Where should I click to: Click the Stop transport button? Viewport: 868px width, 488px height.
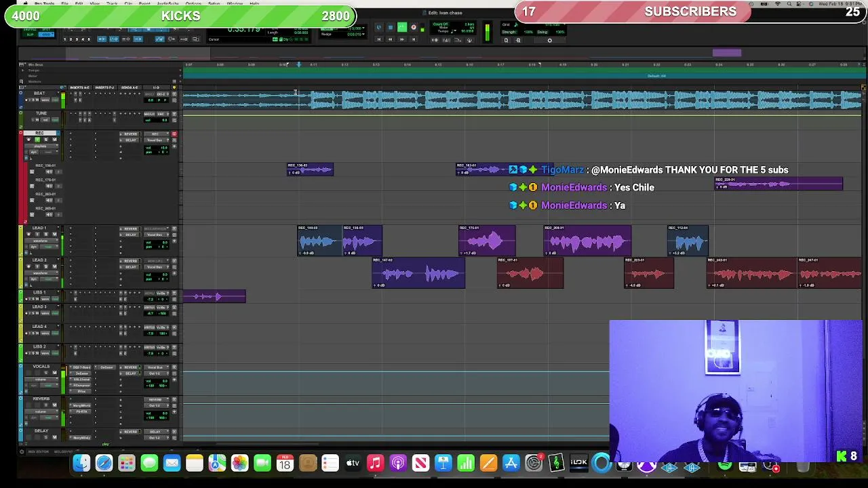390,27
